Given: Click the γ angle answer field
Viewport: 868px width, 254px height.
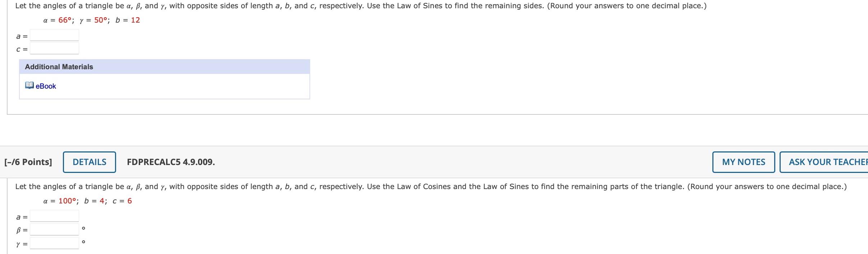Looking at the screenshot, I should pos(54,244).
